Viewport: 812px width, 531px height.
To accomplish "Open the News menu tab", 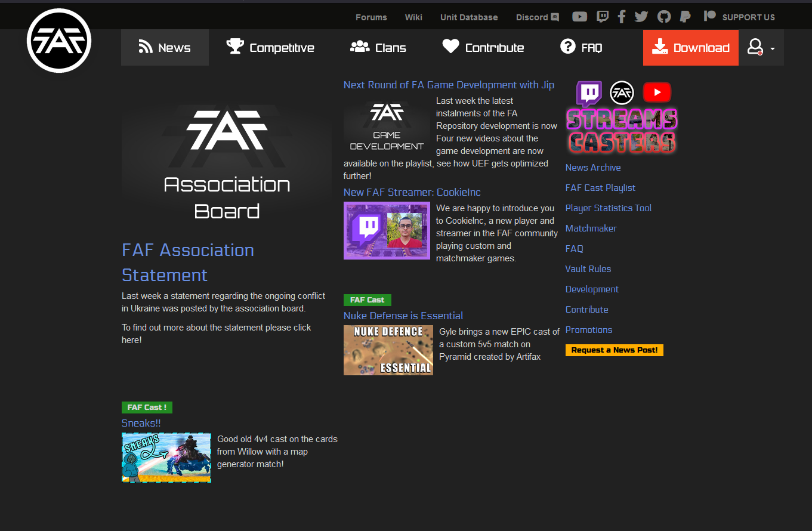I will click(165, 48).
